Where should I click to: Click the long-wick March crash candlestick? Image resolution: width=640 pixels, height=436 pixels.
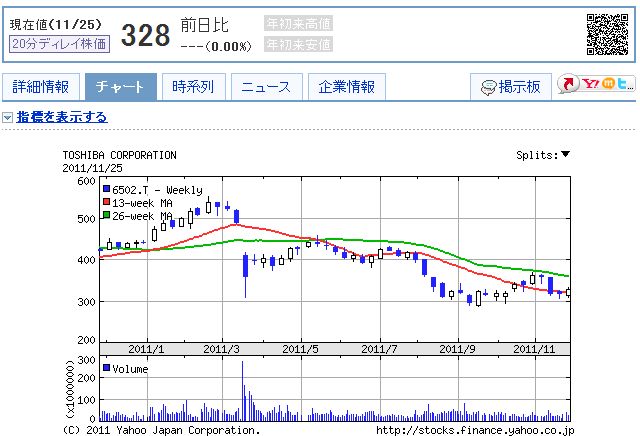tap(245, 275)
